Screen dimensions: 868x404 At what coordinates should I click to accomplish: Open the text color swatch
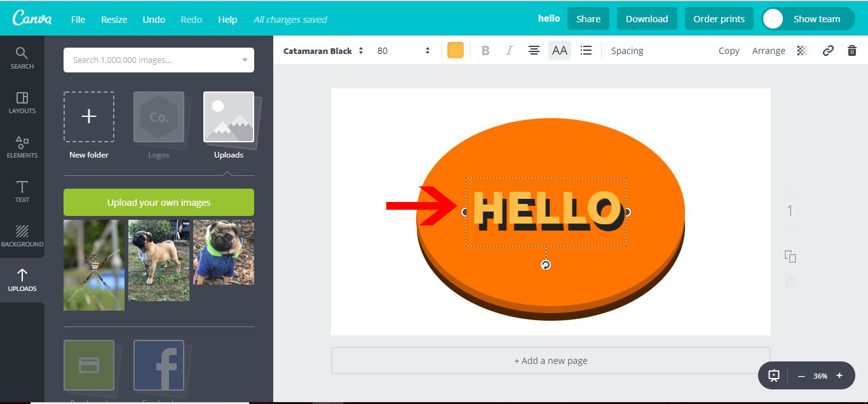point(455,50)
